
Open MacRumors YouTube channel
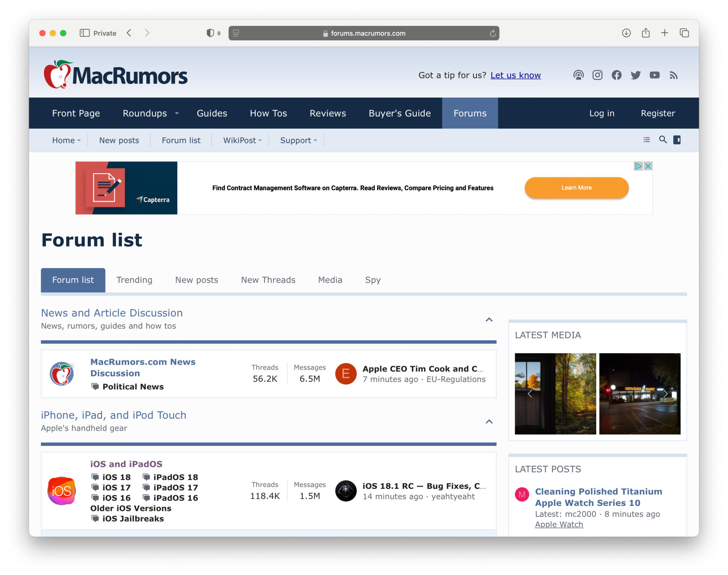[655, 75]
